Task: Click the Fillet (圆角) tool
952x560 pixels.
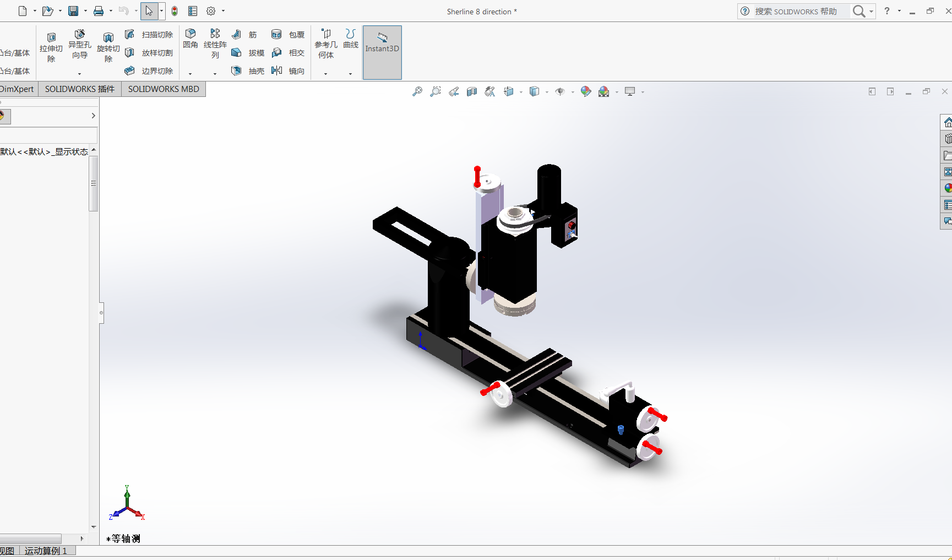Action: (x=191, y=38)
